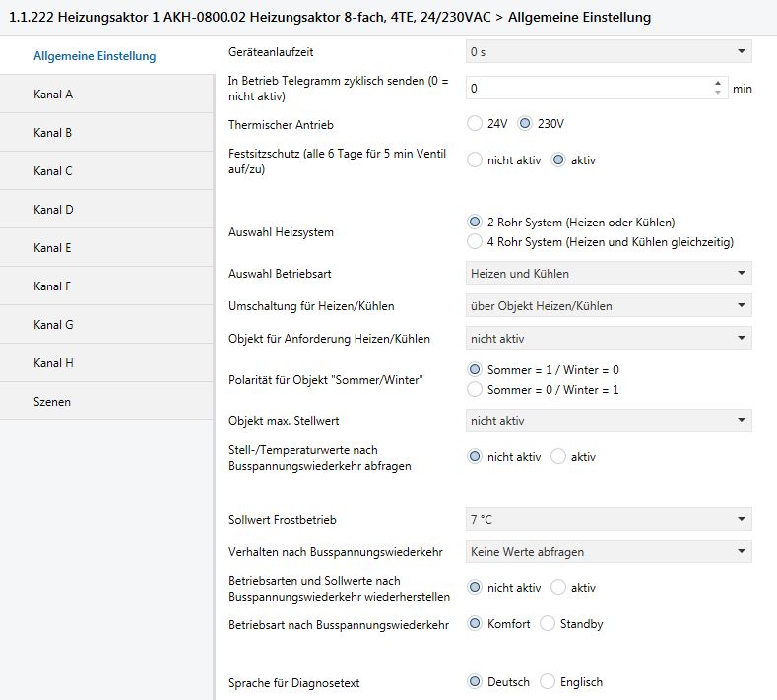
Task: Set Festsitzschutz to nicht aktiv
Action: point(475,159)
